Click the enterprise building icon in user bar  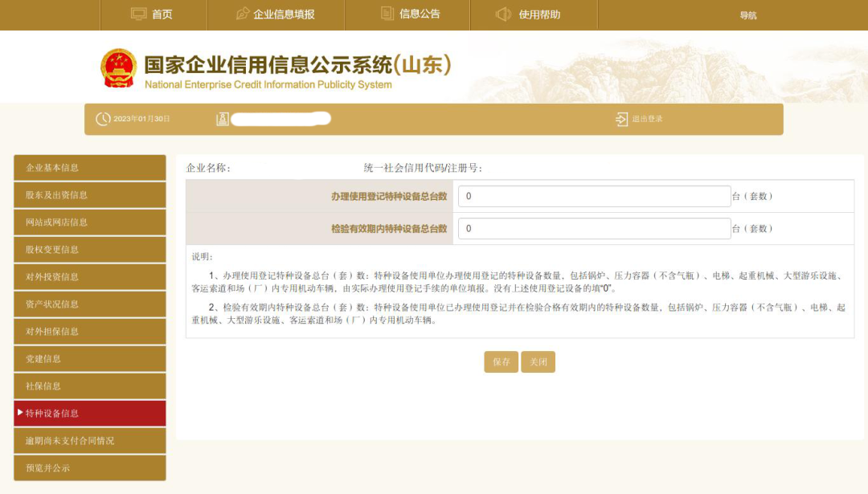[223, 119]
